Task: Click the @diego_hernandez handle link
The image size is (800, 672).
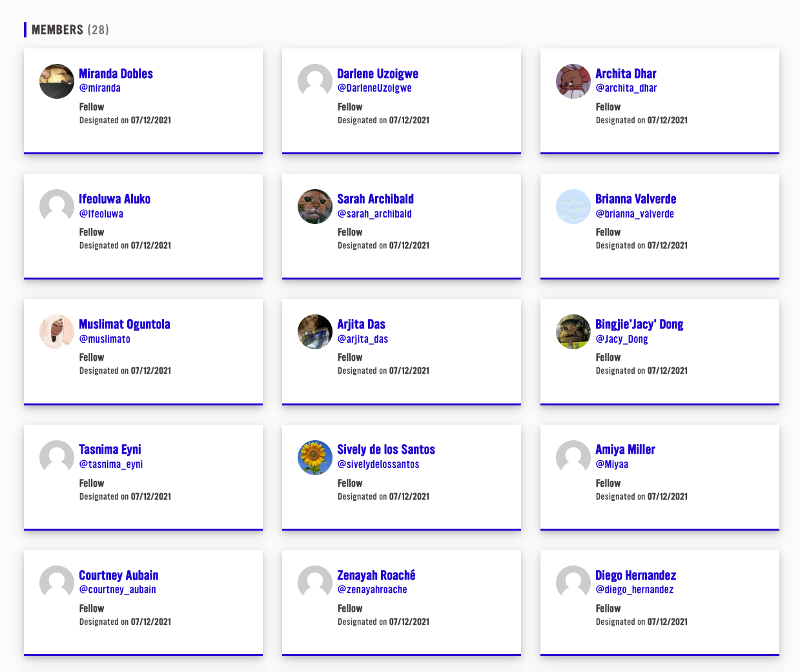Action: coord(634,589)
